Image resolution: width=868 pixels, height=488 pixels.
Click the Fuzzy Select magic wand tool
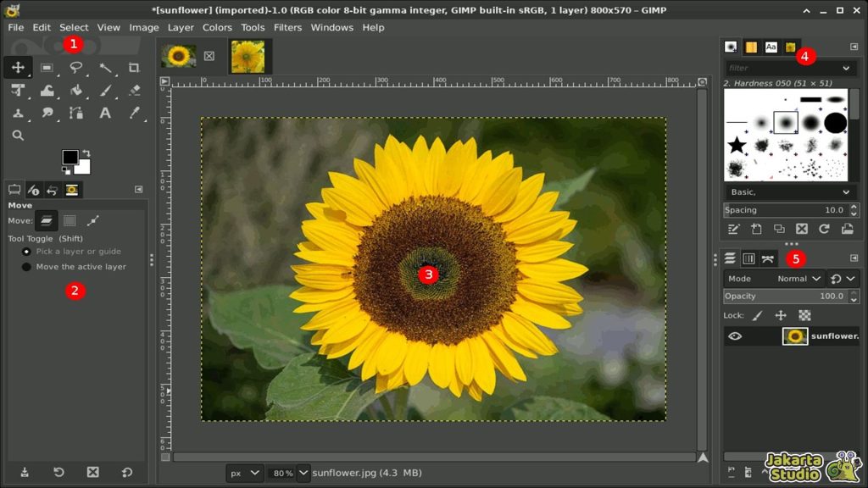105,68
